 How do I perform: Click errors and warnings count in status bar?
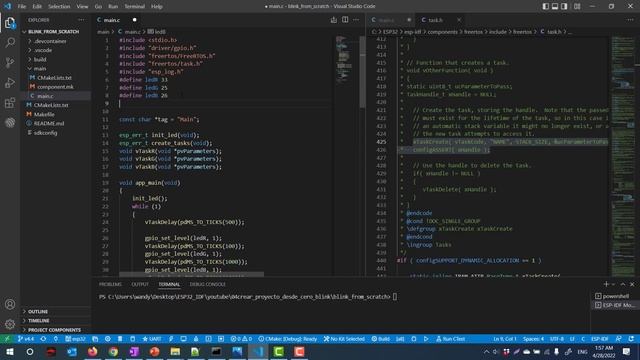tap(241, 339)
